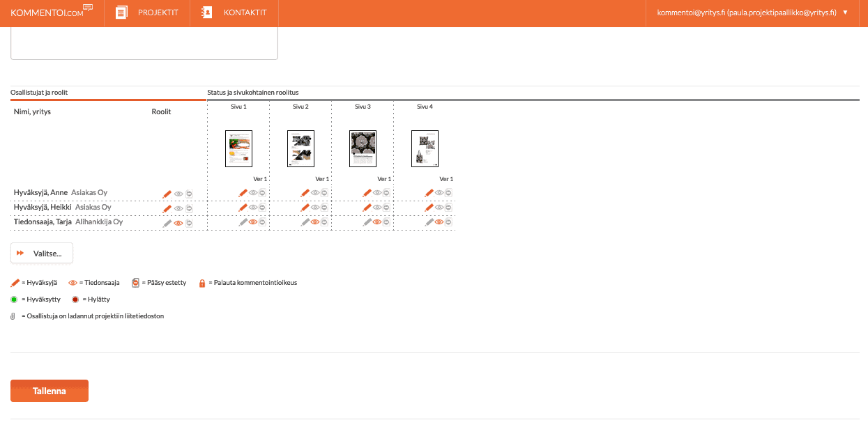
Task: Select the Osallistujat ja roolit tab
Action: click(39, 92)
